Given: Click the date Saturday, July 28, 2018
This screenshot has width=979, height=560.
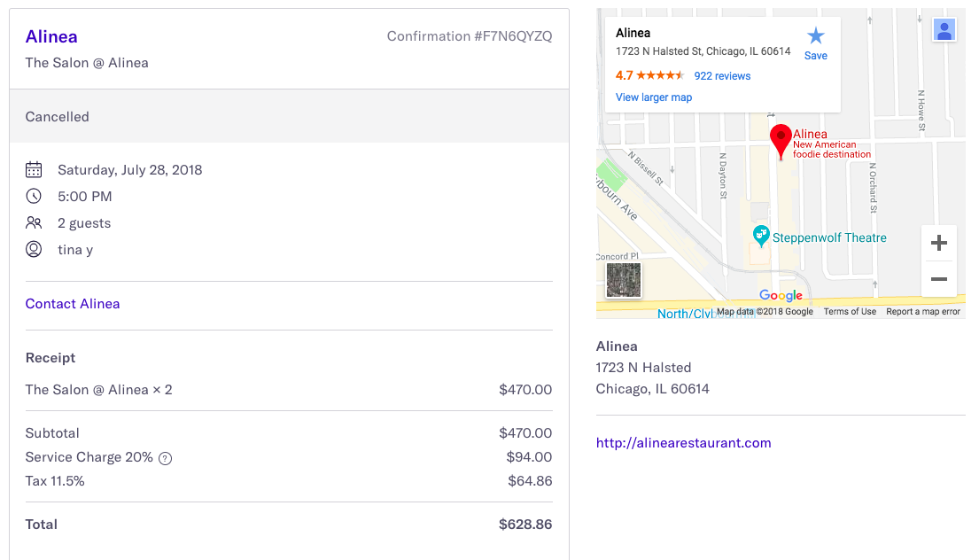Looking at the screenshot, I should [x=130, y=170].
